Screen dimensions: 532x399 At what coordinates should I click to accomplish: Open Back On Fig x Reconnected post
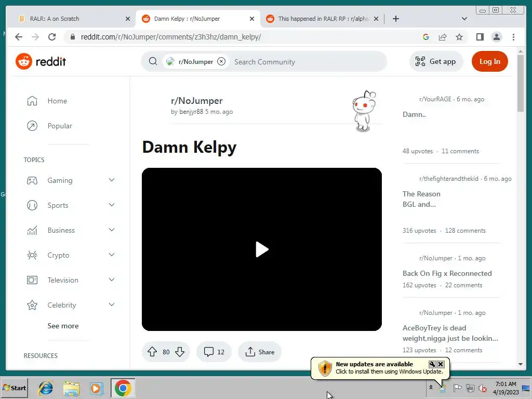(447, 273)
